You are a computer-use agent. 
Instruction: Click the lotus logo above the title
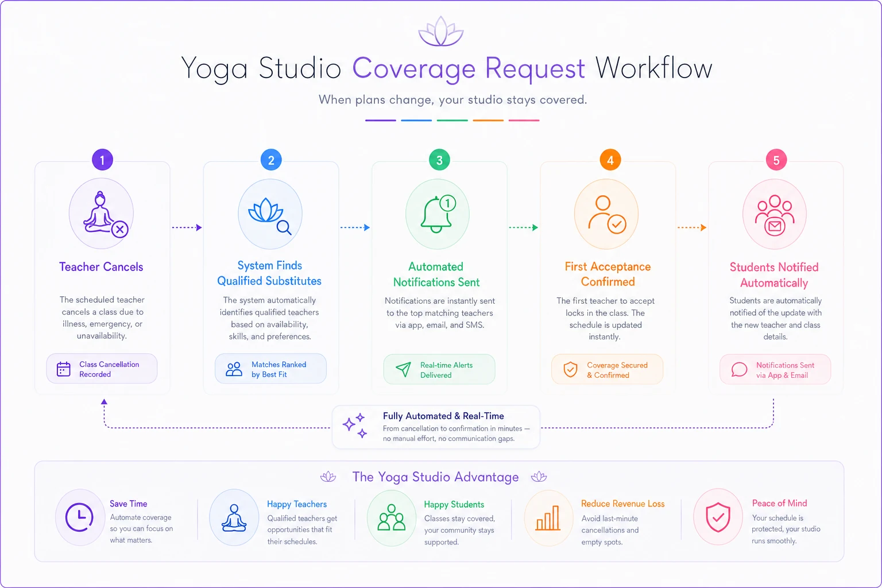point(440,31)
